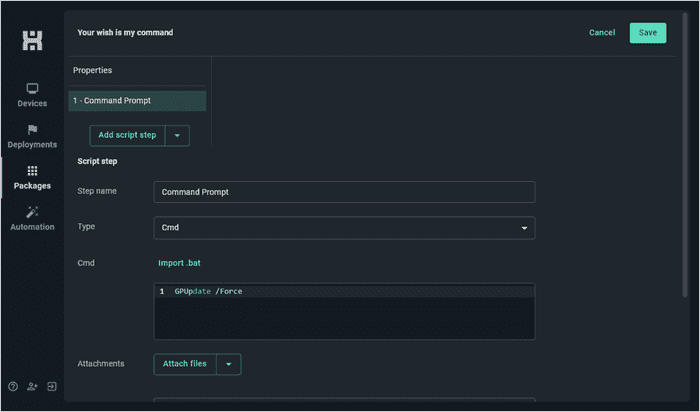The width and height of the screenshot is (700, 412).
Task: Click the Add script step button
Action: (x=127, y=135)
